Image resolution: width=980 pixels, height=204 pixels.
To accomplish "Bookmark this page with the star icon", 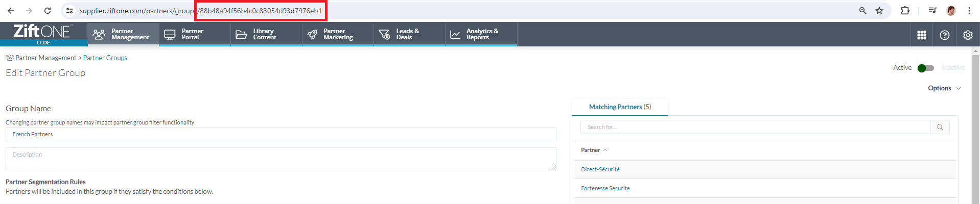I will (879, 11).
